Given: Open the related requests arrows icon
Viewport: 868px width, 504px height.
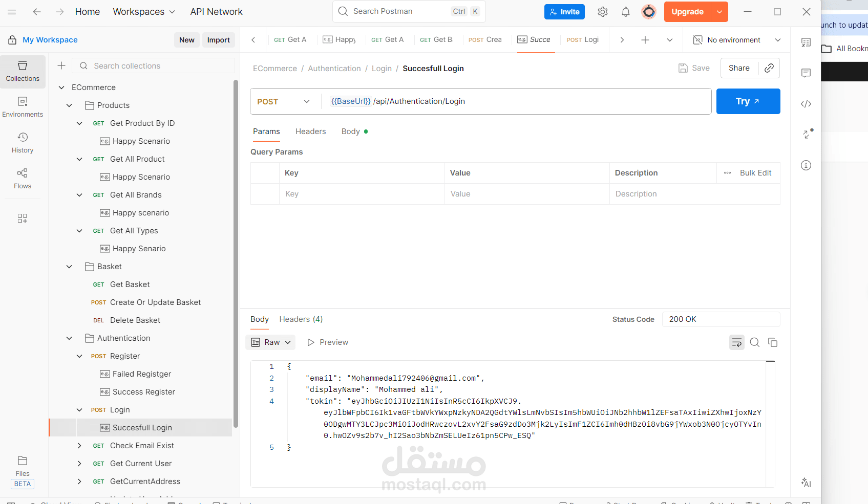Looking at the screenshot, I should point(807,134).
